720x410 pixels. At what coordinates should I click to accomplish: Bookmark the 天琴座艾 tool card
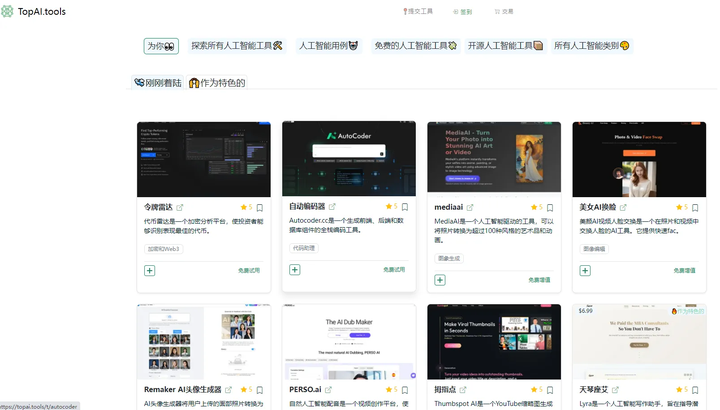[x=695, y=390]
